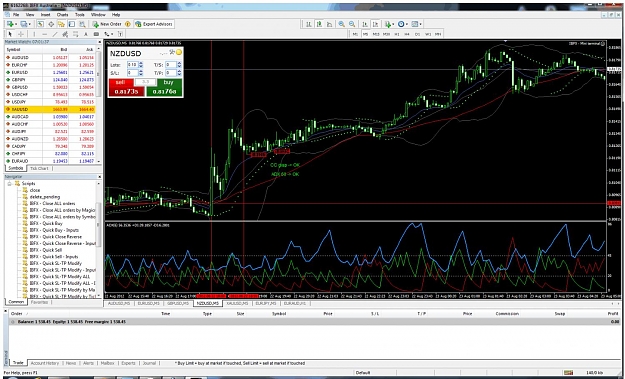Select the text 'A' drawing tool
Image resolution: width=625 pixels, height=379 pixels.
[86, 34]
